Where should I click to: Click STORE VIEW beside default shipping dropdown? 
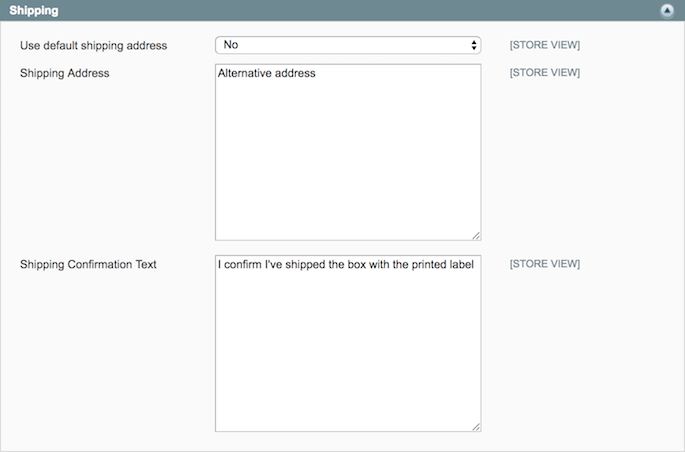545,45
